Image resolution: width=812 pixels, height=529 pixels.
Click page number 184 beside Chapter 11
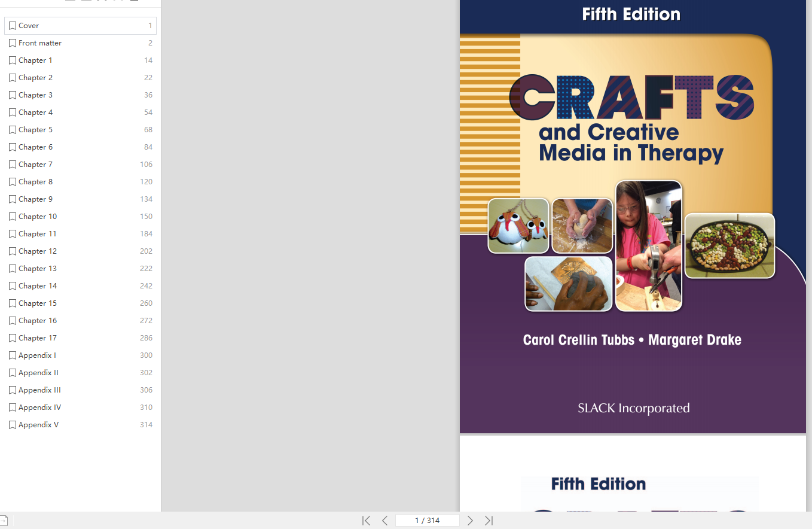(146, 234)
